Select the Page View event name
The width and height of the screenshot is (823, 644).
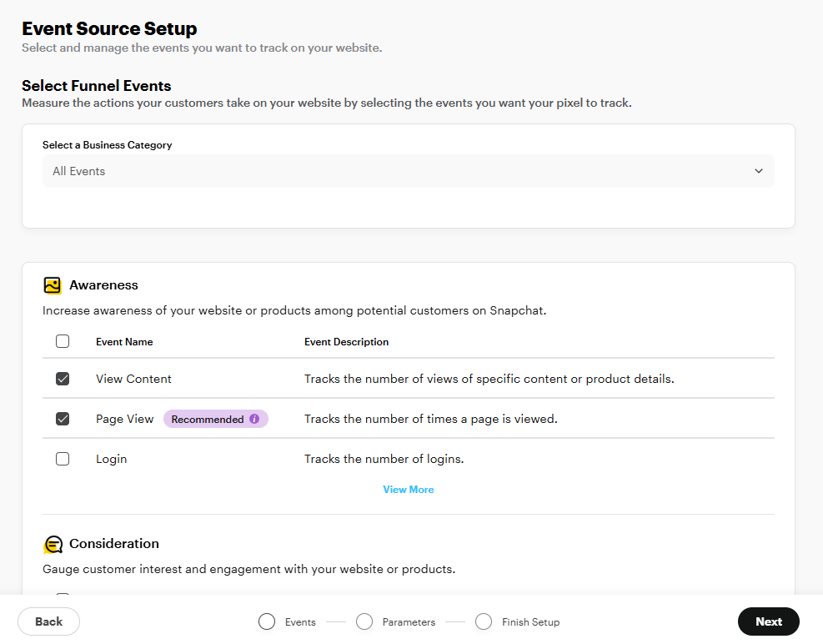pyautogui.click(x=125, y=419)
